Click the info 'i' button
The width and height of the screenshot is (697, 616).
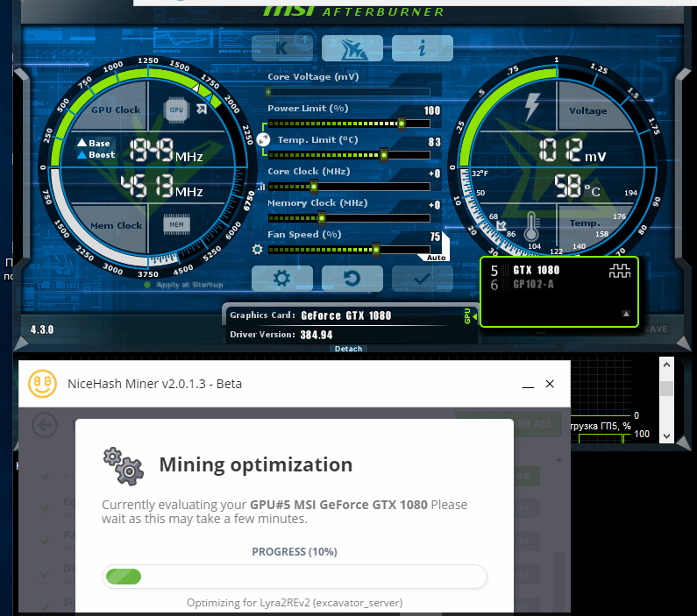[422, 48]
